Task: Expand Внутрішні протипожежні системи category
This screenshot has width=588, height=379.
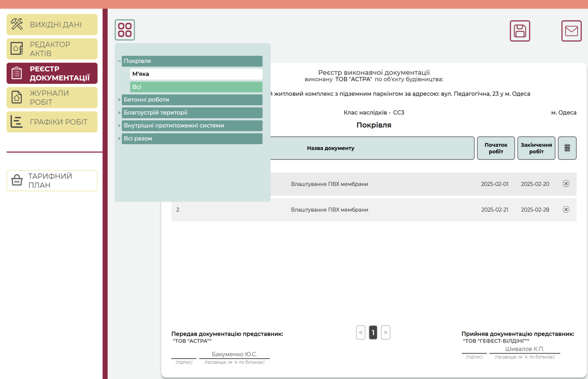Action: pyautogui.click(x=119, y=126)
